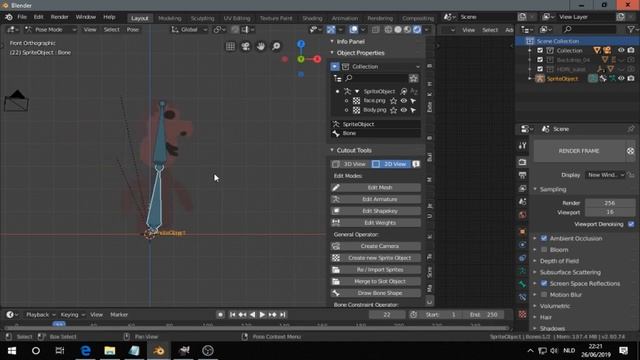Click the play animation button

tap(262, 315)
